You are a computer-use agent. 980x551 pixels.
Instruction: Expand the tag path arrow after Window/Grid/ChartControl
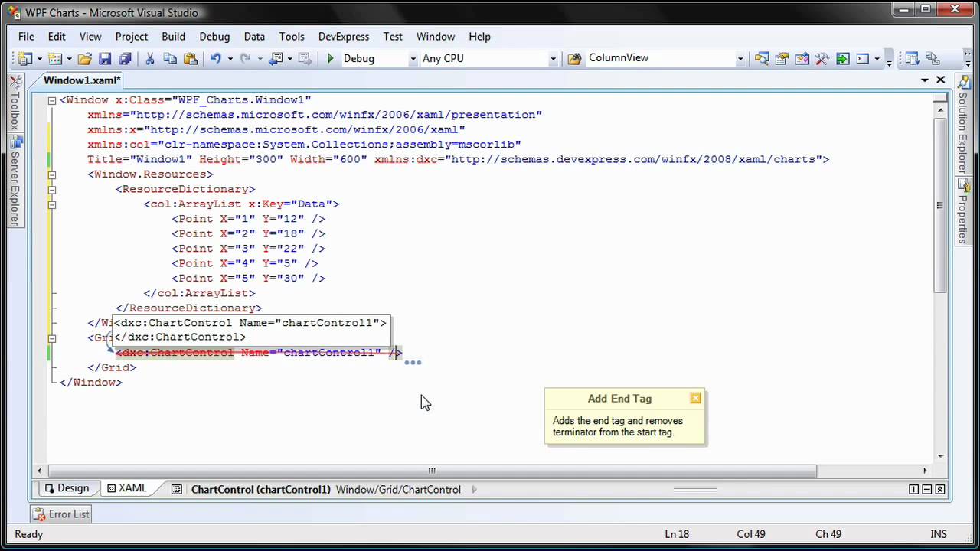[474, 489]
